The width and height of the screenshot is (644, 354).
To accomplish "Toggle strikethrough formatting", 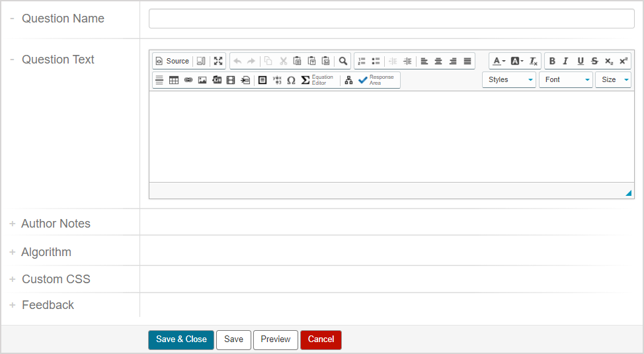I will tap(594, 61).
